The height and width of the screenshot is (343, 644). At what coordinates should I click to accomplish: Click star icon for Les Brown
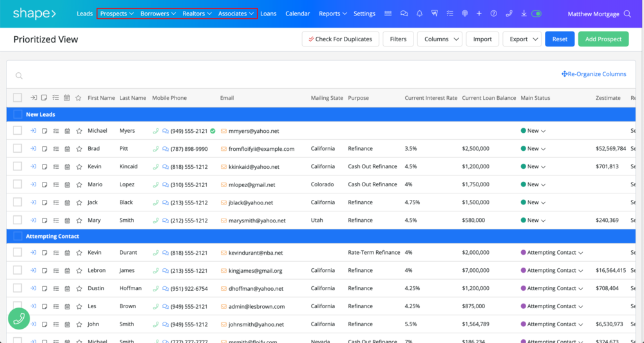coord(79,306)
